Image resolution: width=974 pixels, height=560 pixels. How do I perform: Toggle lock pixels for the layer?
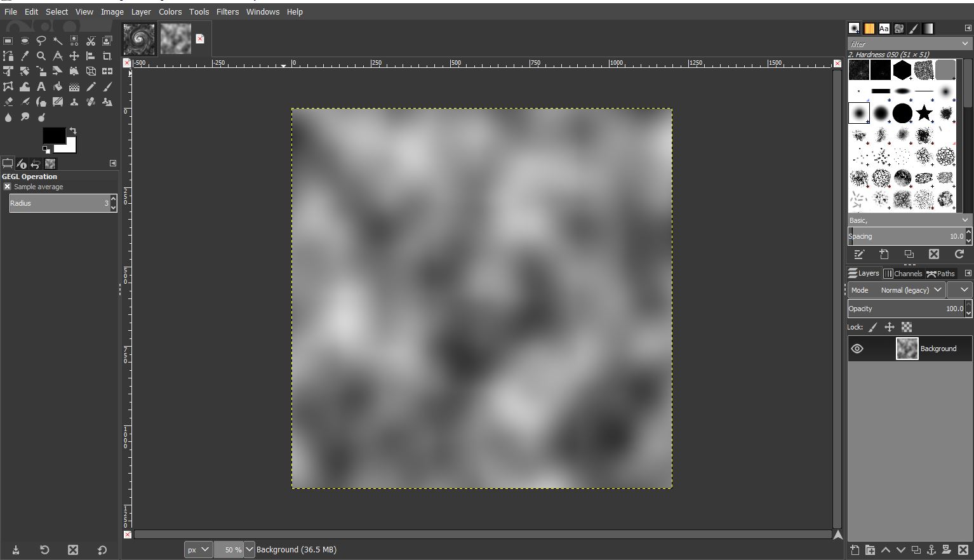[873, 327]
